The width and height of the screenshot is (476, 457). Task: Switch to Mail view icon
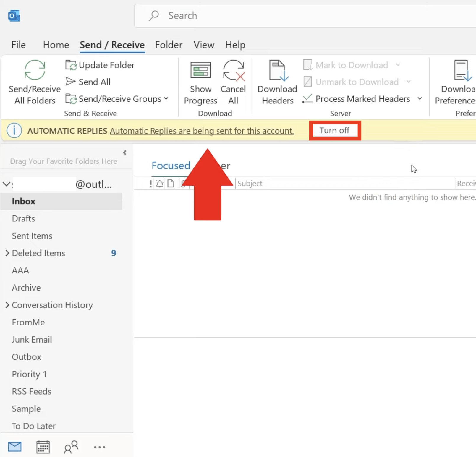point(15,447)
